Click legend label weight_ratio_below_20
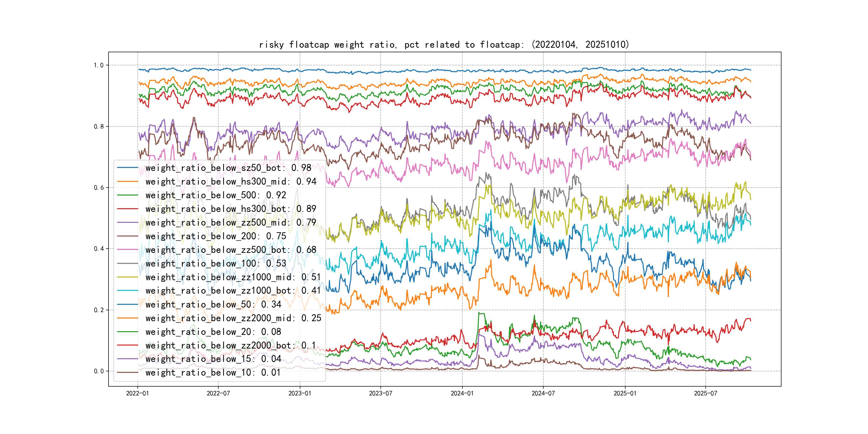The image size is (868, 434). (x=213, y=332)
